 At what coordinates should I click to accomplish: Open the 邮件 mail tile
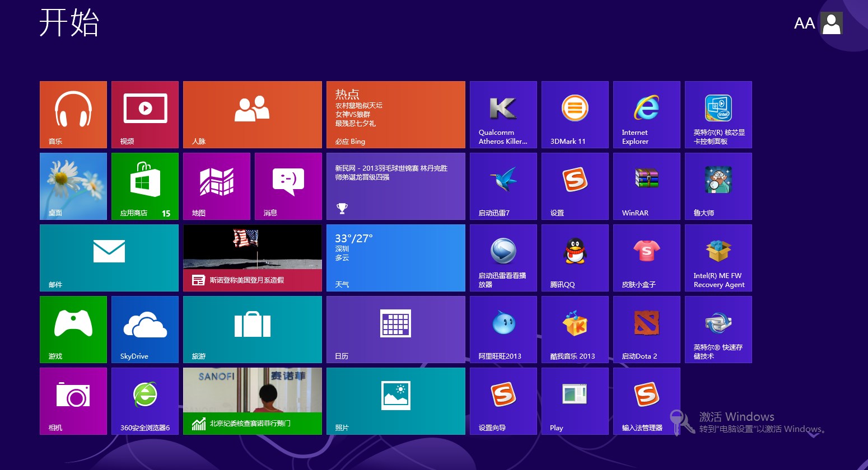tap(109, 258)
